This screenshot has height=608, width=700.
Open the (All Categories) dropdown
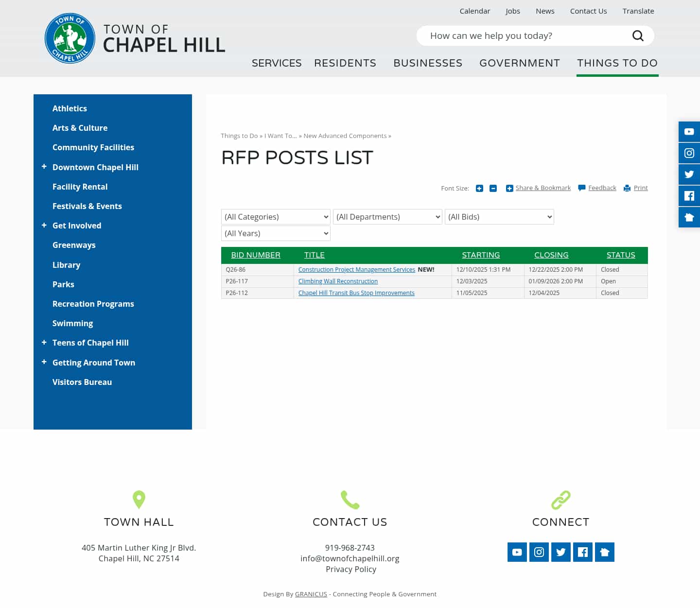[x=275, y=217]
